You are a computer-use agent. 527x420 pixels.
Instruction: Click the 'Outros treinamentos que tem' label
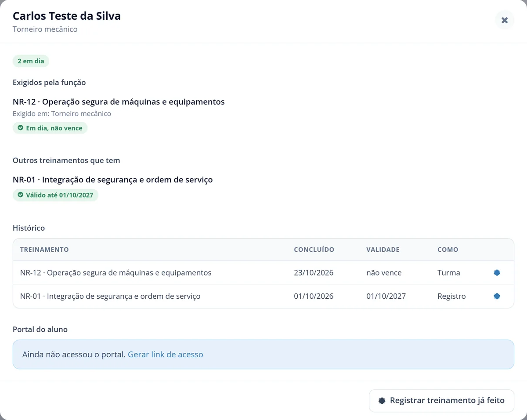[x=66, y=160]
